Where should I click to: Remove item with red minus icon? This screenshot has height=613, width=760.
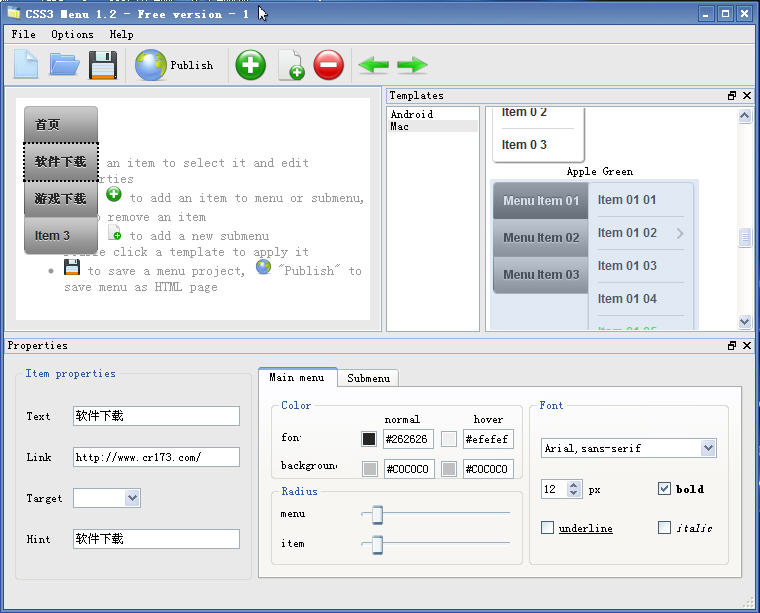328,65
